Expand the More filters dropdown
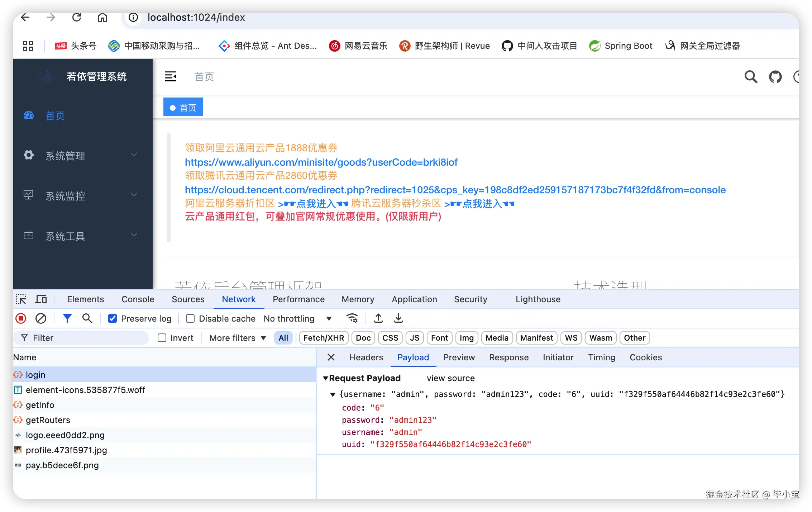 (238, 338)
